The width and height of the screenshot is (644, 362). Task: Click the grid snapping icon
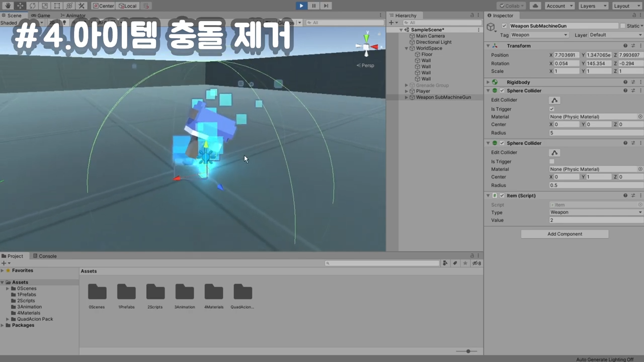point(146,6)
